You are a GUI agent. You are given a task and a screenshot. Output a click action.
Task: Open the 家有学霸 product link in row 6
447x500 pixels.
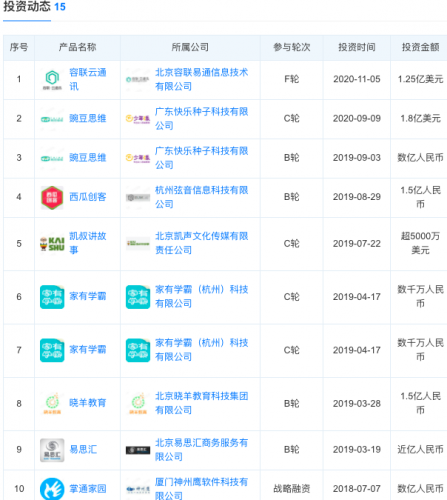(88, 296)
